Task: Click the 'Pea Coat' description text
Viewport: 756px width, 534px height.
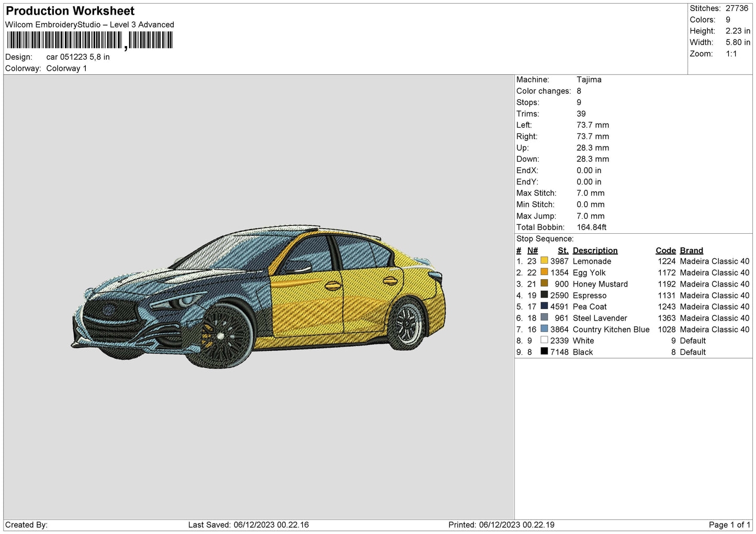Action: pyautogui.click(x=590, y=307)
